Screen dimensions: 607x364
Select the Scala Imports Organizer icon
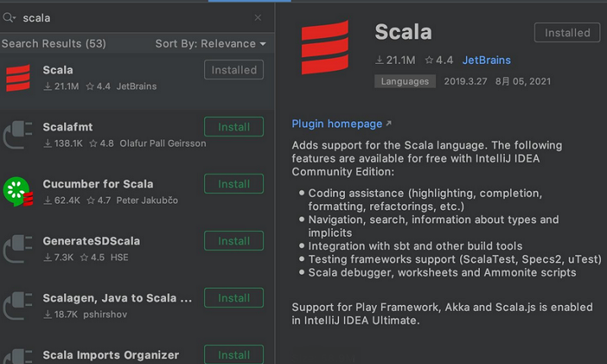[18, 356]
